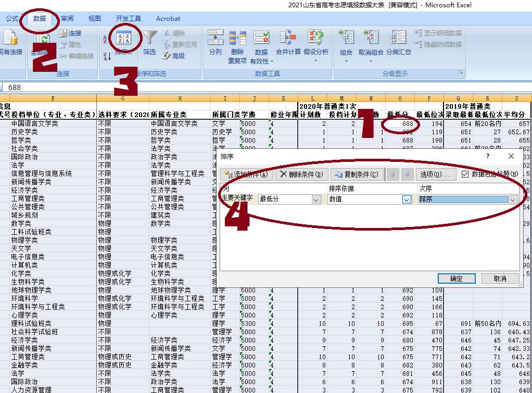532x393 pixels.
Task: Click Subtotal (分类汇总) icon
Action: [x=398, y=37]
